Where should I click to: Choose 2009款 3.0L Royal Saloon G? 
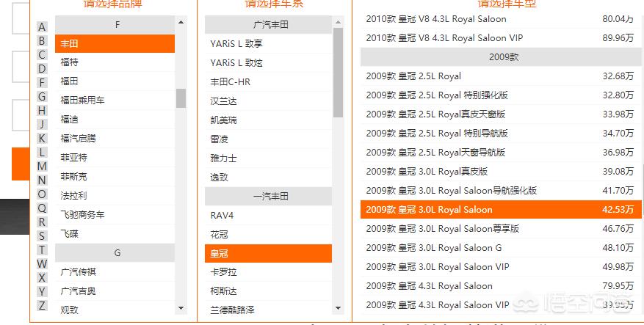point(501,248)
